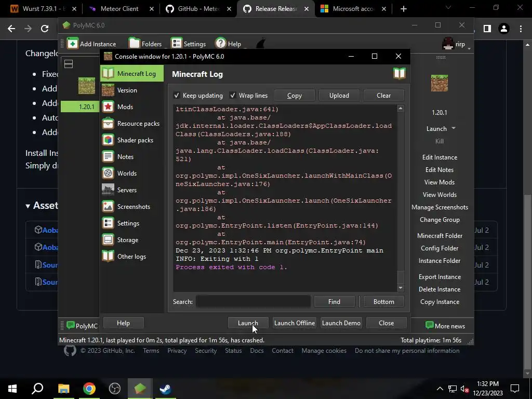Open Instance Folder from side panel

pyautogui.click(x=440, y=261)
